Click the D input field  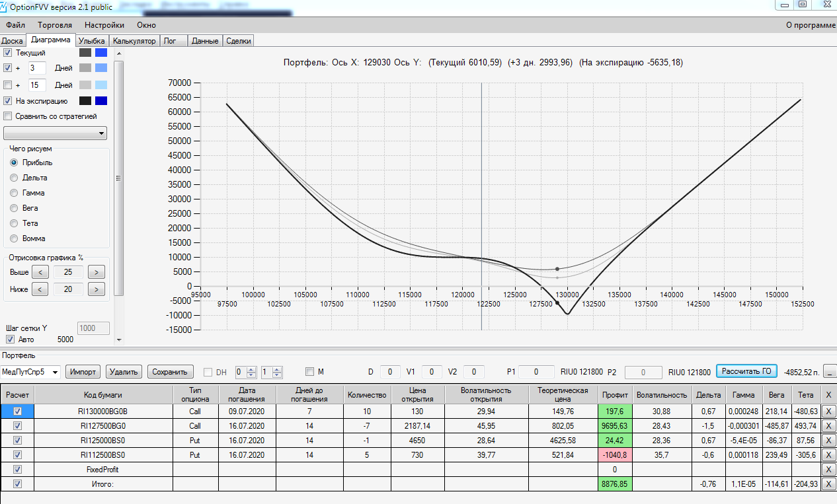tap(390, 372)
